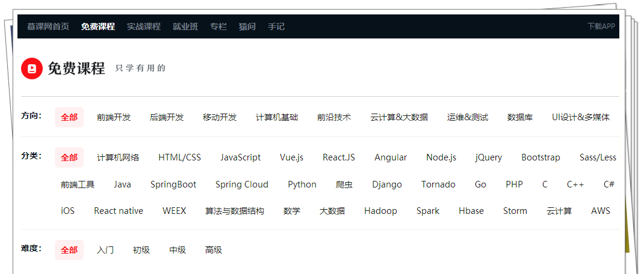The image size is (644, 274).
Task: Select 高级 difficulty level
Action: coord(214,250)
